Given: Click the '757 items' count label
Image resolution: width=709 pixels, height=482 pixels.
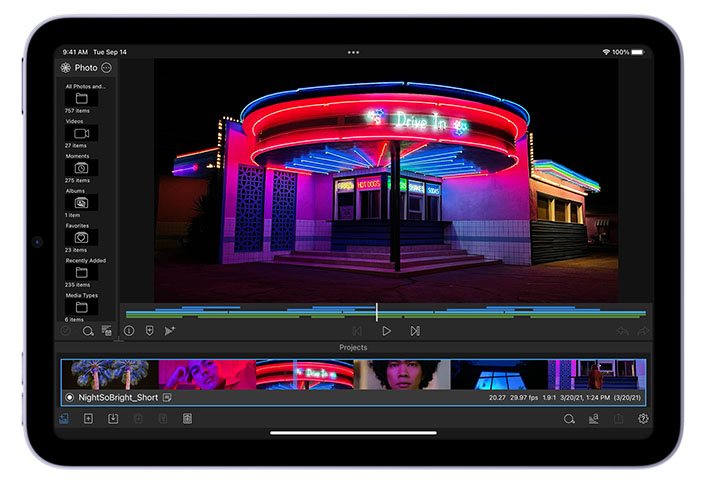Looking at the screenshot, I should 77,111.
